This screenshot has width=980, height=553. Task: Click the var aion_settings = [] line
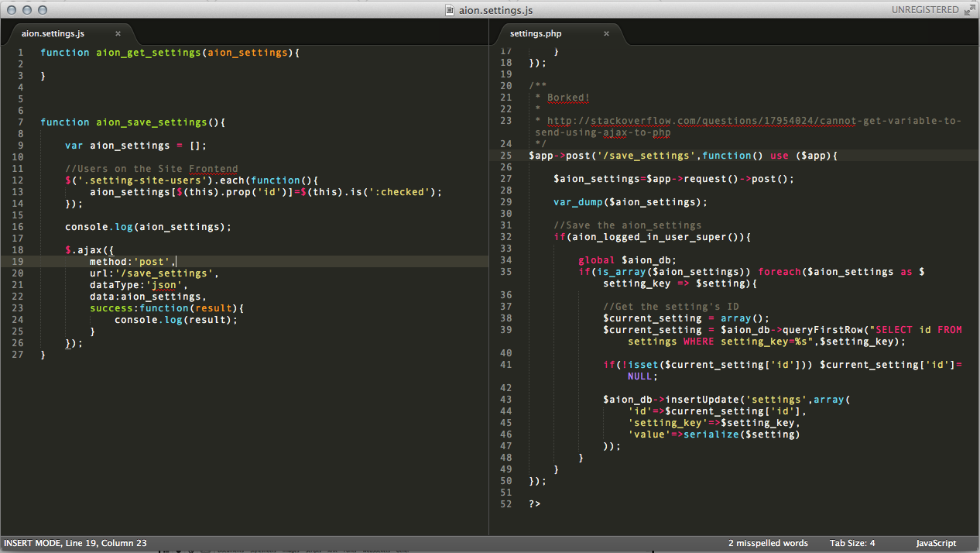click(135, 146)
